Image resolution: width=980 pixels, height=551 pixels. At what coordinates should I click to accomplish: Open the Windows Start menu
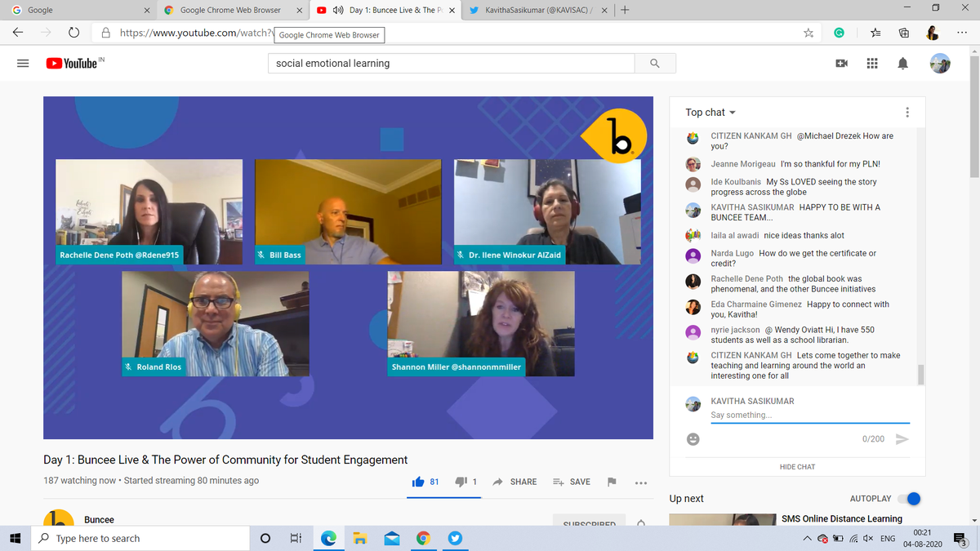[15, 539]
